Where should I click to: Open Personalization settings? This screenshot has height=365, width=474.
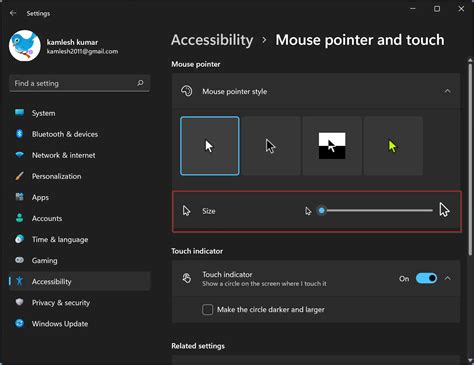point(80,176)
